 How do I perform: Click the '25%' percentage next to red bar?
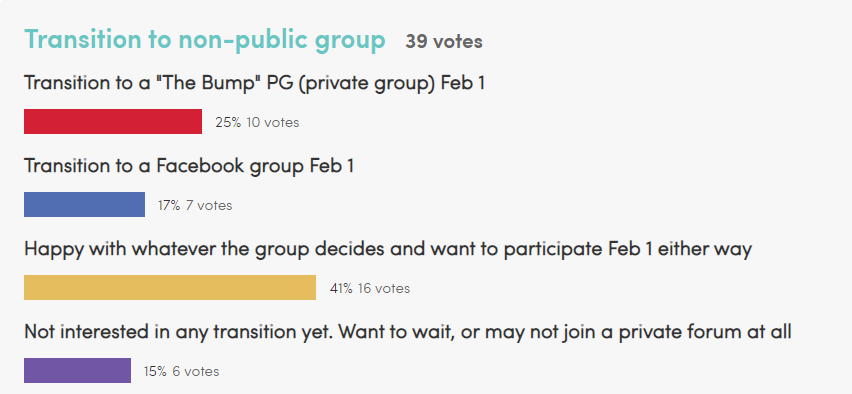pos(228,122)
